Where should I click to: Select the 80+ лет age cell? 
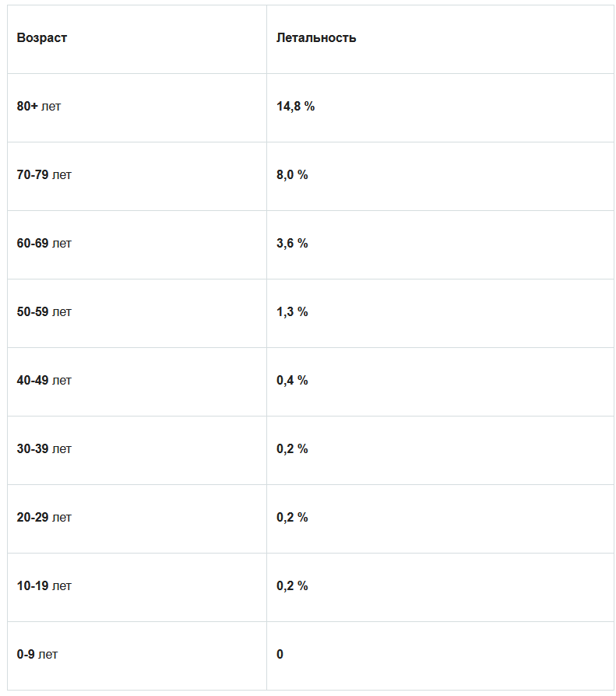click(x=39, y=107)
